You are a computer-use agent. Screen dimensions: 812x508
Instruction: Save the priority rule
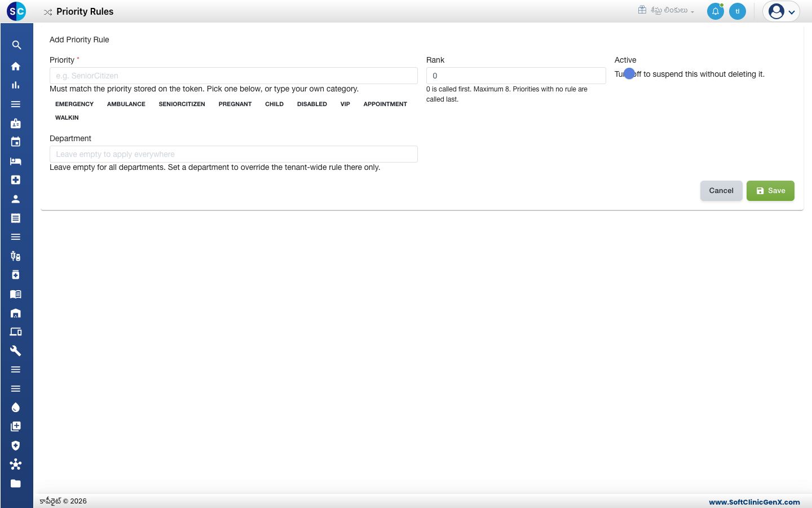point(770,191)
